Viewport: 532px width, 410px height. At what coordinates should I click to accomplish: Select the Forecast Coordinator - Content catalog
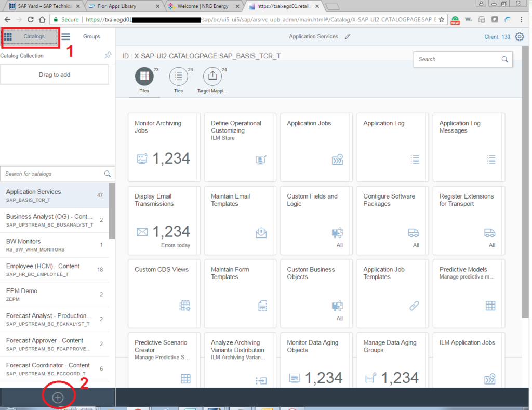(x=55, y=369)
